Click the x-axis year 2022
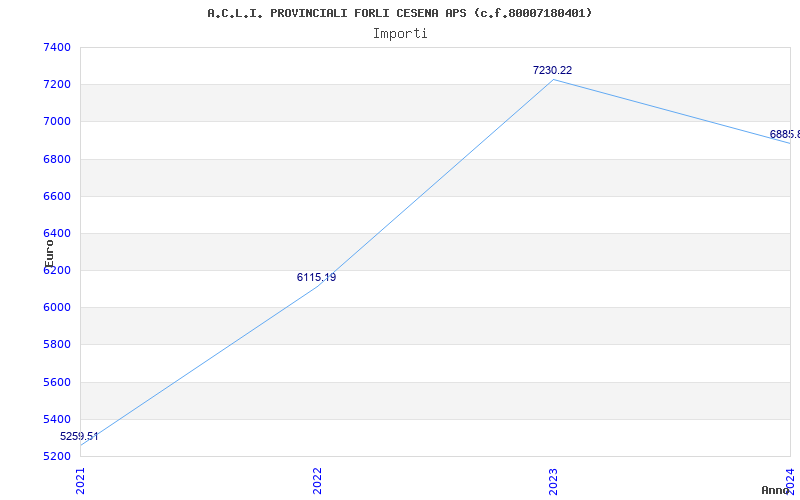This screenshot has width=800, height=500. pyautogui.click(x=317, y=481)
